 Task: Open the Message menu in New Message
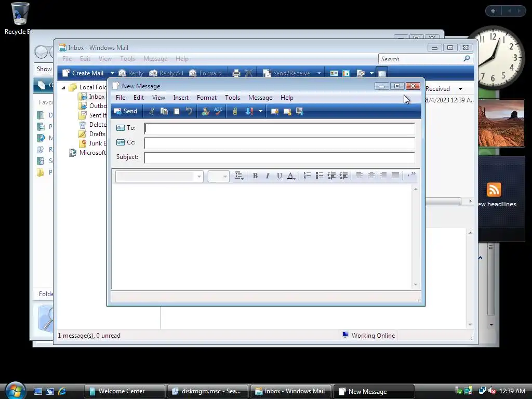pyautogui.click(x=260, y=98)
